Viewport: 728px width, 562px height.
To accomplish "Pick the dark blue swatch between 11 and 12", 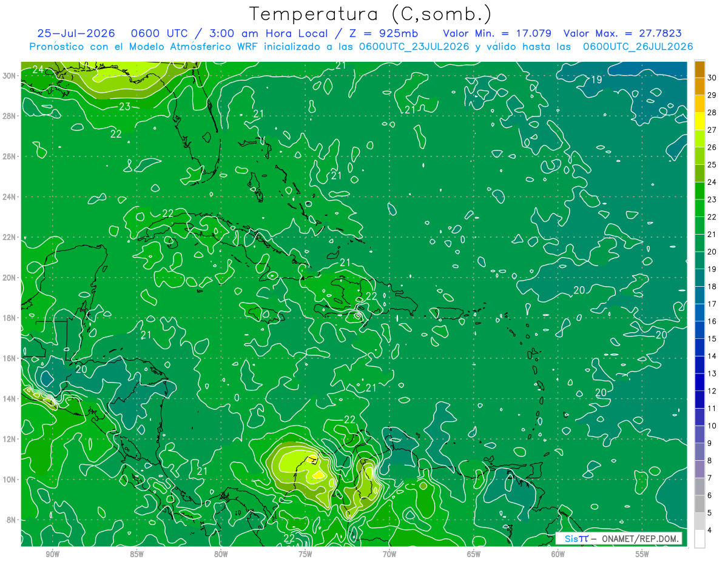I will coord(699,400).
